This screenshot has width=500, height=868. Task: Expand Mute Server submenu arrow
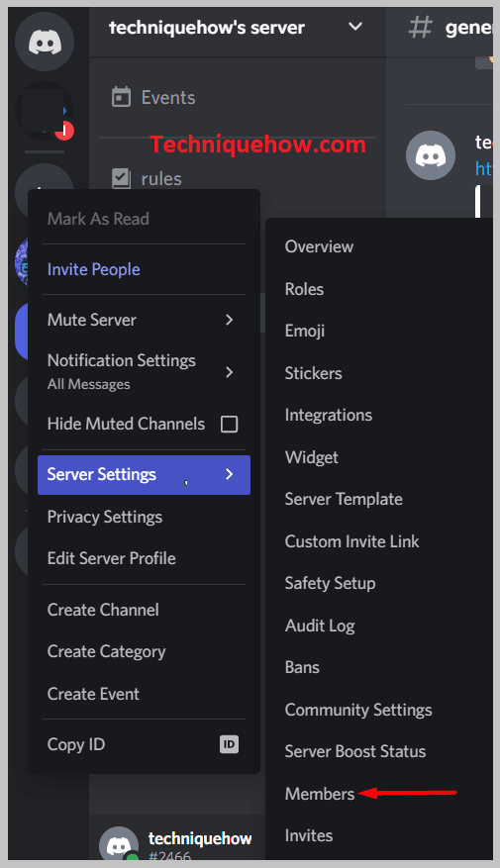coord(230,320)
